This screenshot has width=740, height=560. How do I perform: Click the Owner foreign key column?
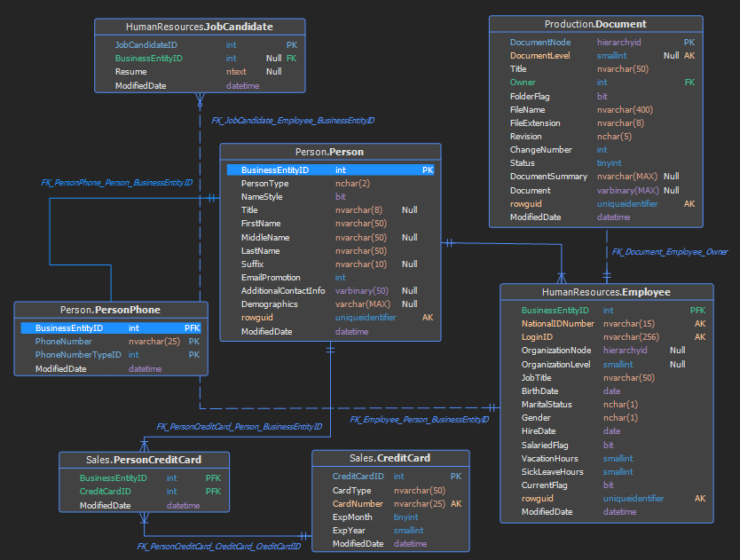[596, 83]
